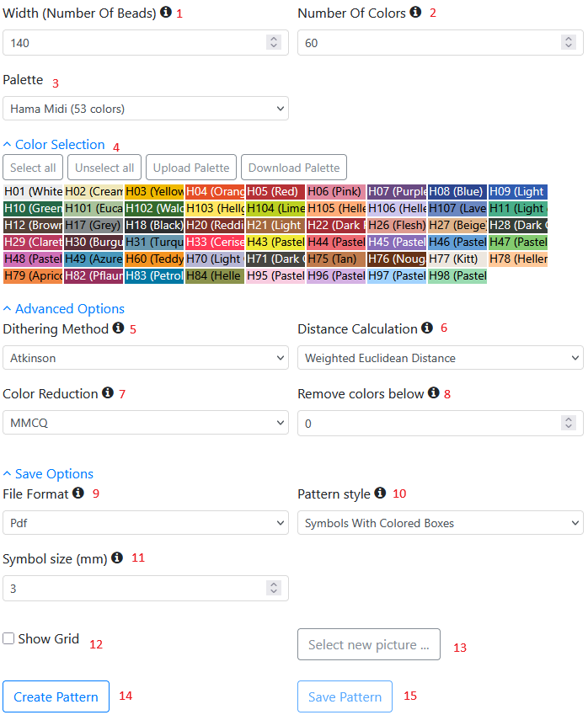588x715 pixels.
Task: Click the info icon beside Width (Number Of Beads)
Action: [x=166, y=12]
